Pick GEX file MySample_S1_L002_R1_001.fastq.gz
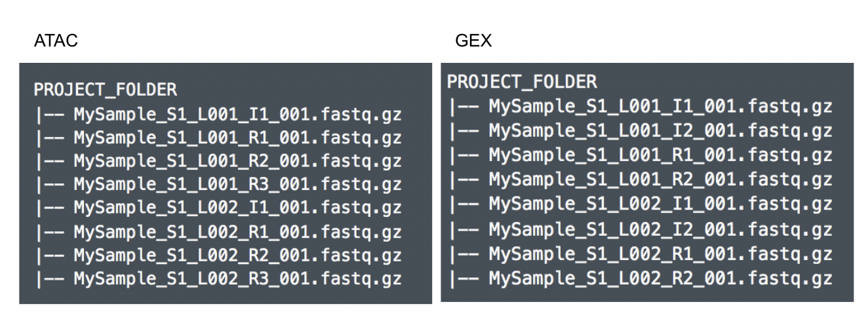This screenshot has height=321, width=868. pyautogui.click(x=660, y=254)
